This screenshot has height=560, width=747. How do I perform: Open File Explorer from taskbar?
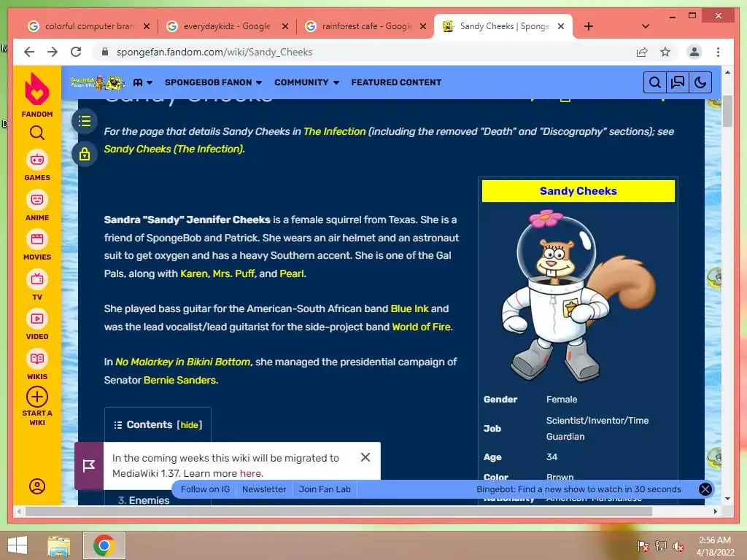(58, 545)
